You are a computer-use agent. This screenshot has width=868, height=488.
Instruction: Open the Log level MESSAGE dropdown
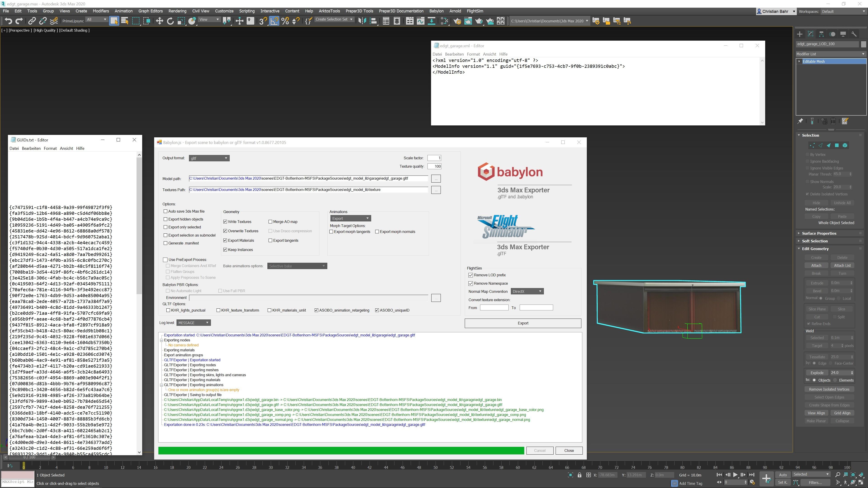click(193, 323)
